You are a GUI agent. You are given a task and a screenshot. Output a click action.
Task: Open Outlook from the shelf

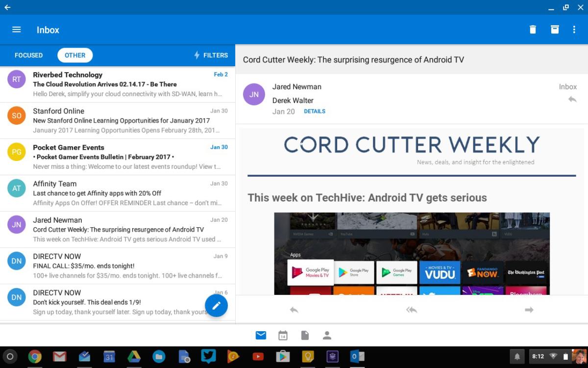(x=357, y=357)
